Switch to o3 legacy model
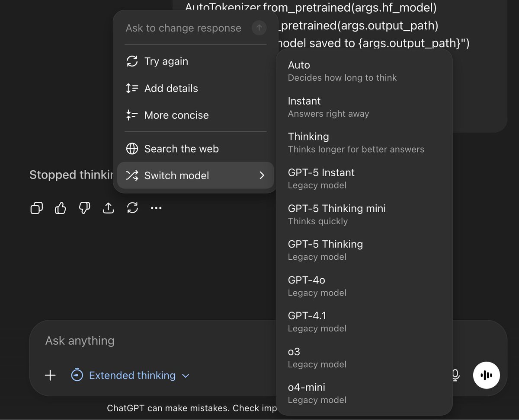The height and width of the screenshot is (420, 519). click(x=364, y=358)
